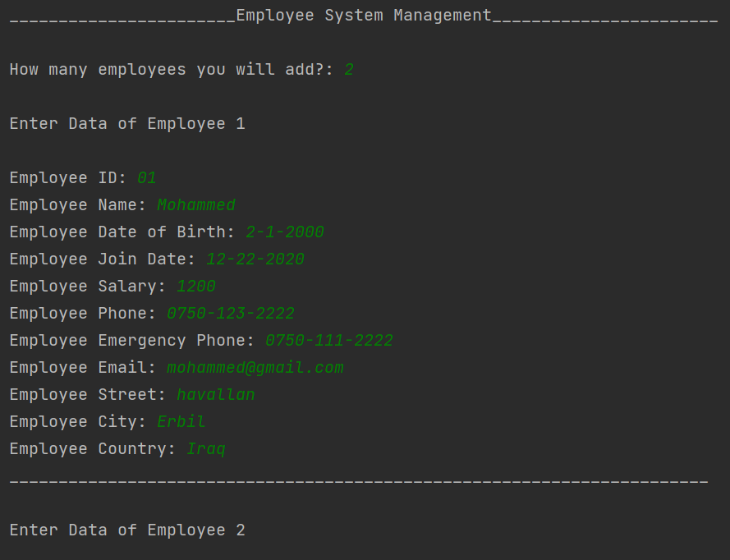Image resolution: width=730 pixels, height=560 pixels.
Task: Click the 'Employee Date of Birth:' label
Action: (122, 232)
